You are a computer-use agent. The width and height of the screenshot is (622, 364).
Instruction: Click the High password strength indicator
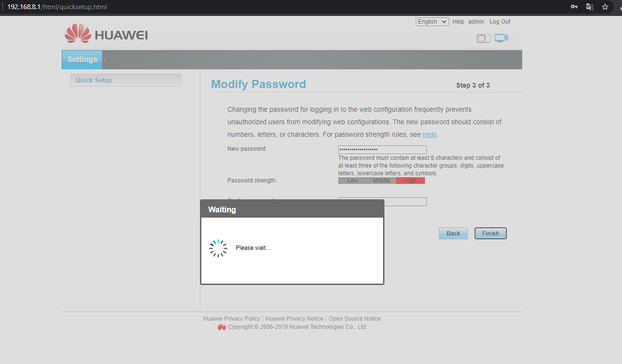pyautogui.click(x=410, y=181)
